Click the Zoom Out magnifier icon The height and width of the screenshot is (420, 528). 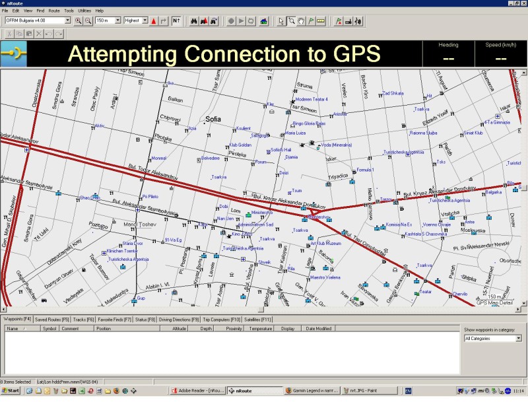(x=88, y=21)
